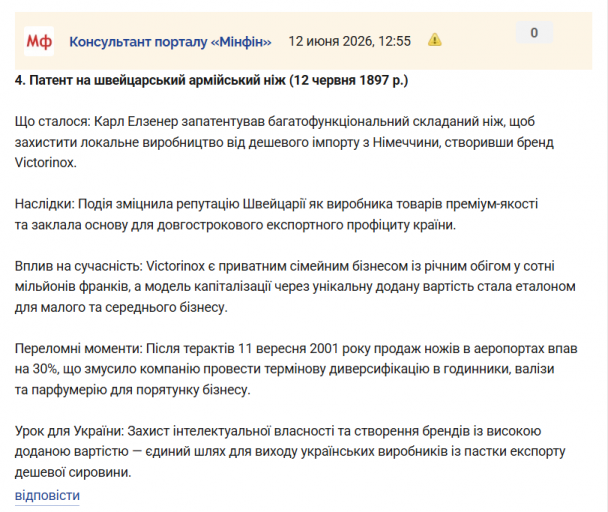The image size is (608, 512).
Task: Click the відповісти reply link
Action: click(x=47, y=496)
